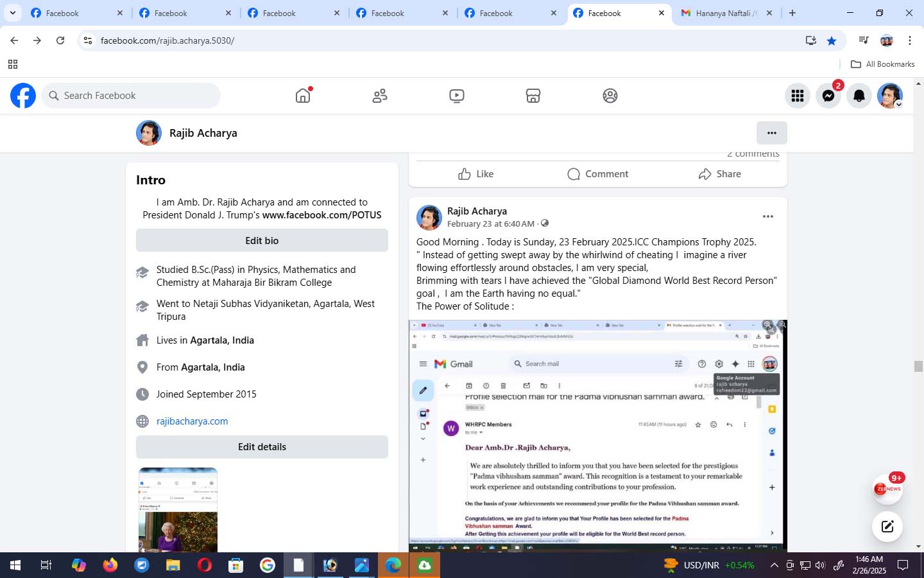Open the Facebook menu grid icon

(798, 96)
